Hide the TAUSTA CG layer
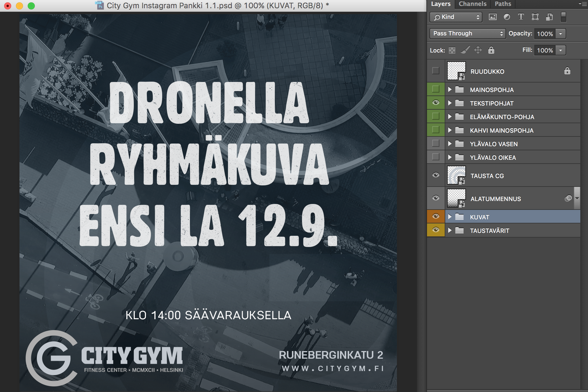The width and height of the screenshot is (588, 392). pyautogui.click(x=436, y=175)
